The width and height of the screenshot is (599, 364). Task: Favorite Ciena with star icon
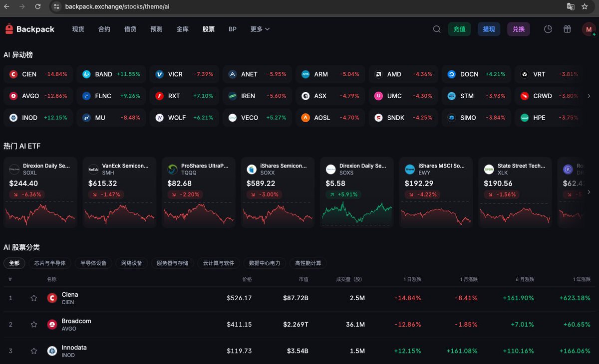coord(34,298)
